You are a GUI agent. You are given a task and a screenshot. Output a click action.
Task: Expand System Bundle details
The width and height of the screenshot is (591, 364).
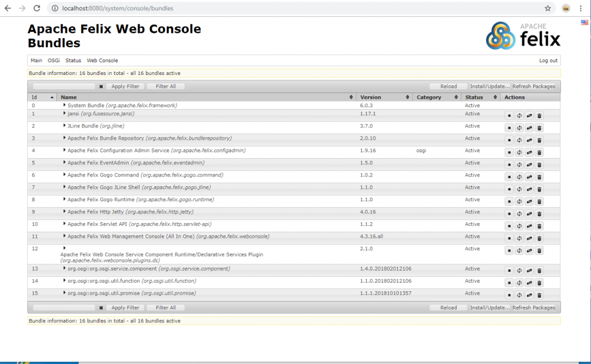point(65,105)
